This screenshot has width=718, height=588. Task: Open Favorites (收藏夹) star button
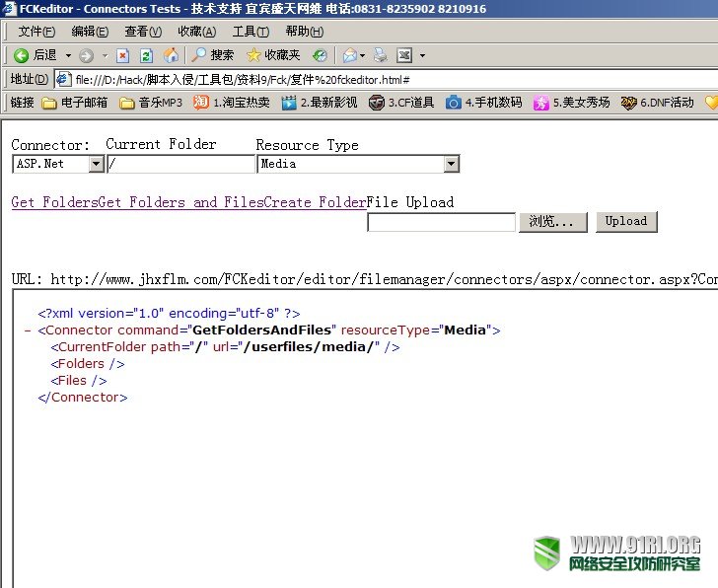point(273,55)
